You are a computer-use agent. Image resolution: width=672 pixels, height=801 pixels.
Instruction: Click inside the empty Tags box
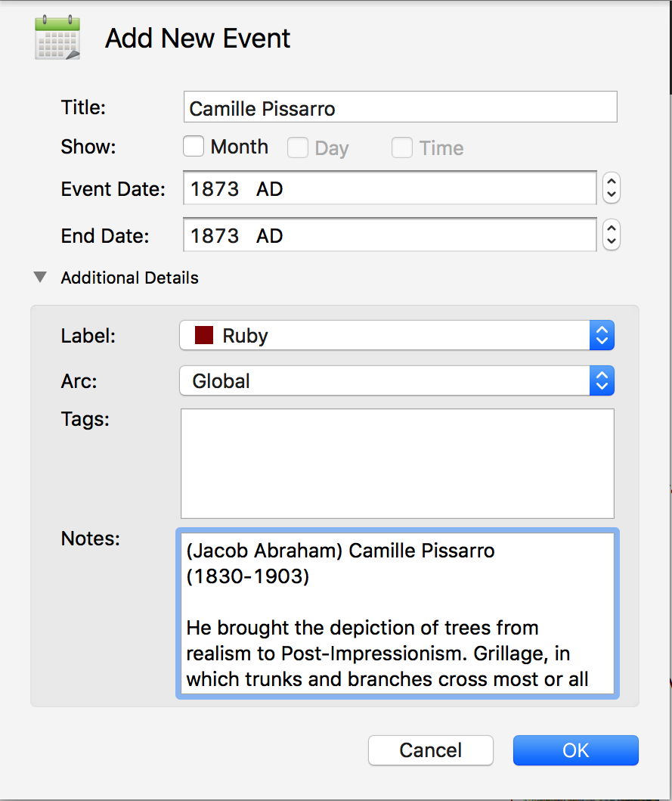pyautogui.click(x=397, y=463)
